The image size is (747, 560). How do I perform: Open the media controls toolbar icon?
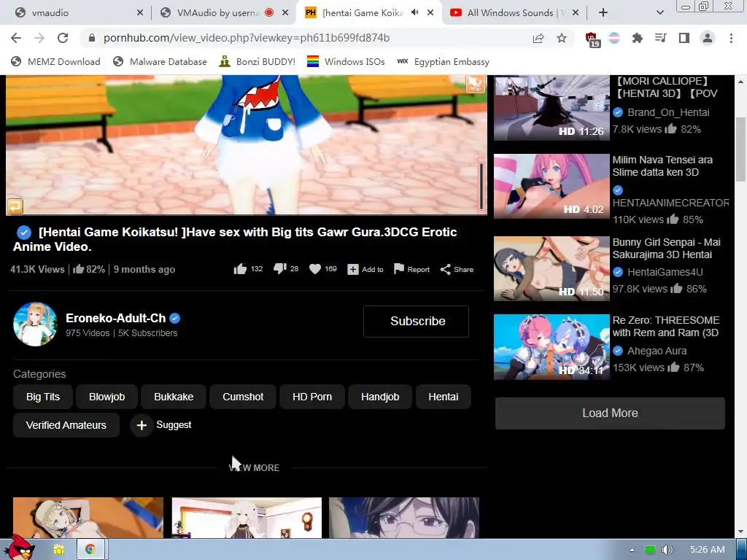[661, 38]
